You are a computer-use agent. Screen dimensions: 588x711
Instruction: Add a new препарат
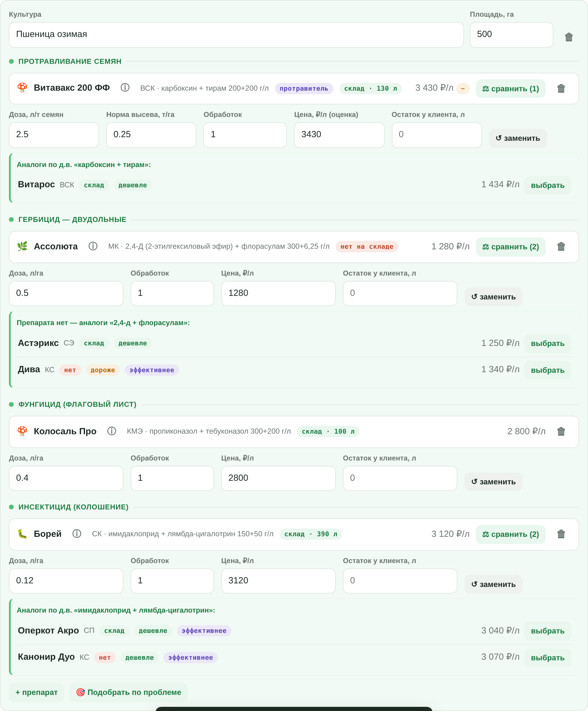click(x=37, y=693)
